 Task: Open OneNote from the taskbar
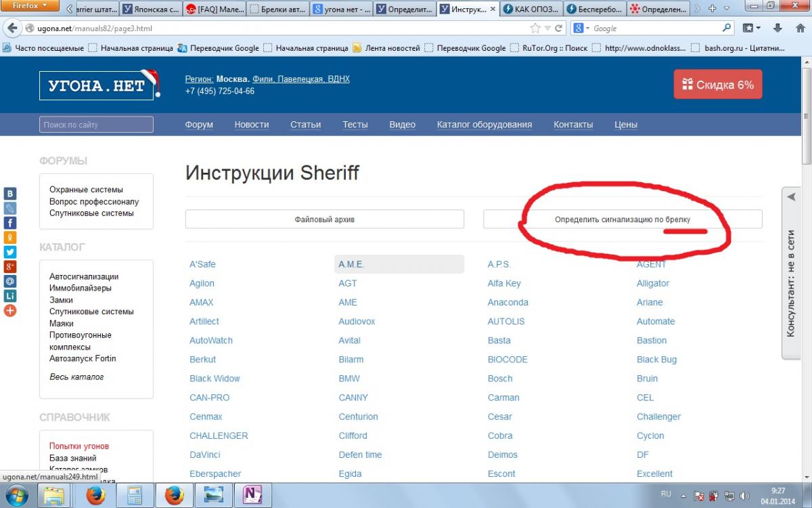pyautogui.click(x=252, y=496)
